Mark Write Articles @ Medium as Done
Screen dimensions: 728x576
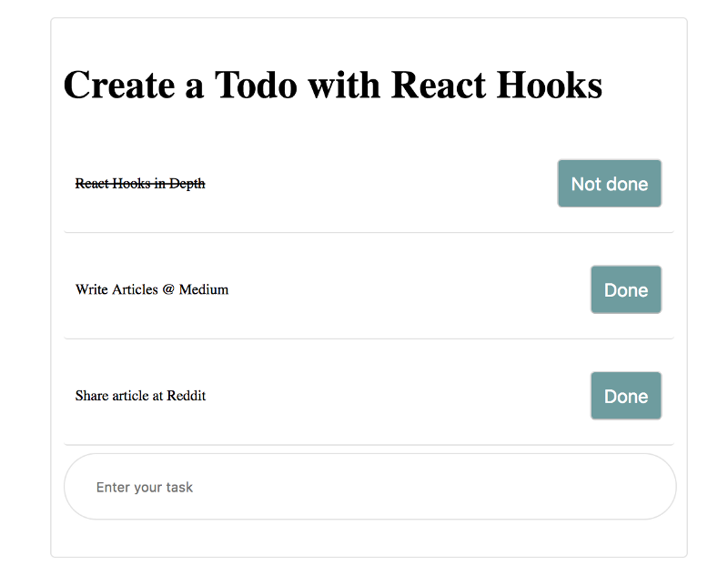[x=625, y=290]
